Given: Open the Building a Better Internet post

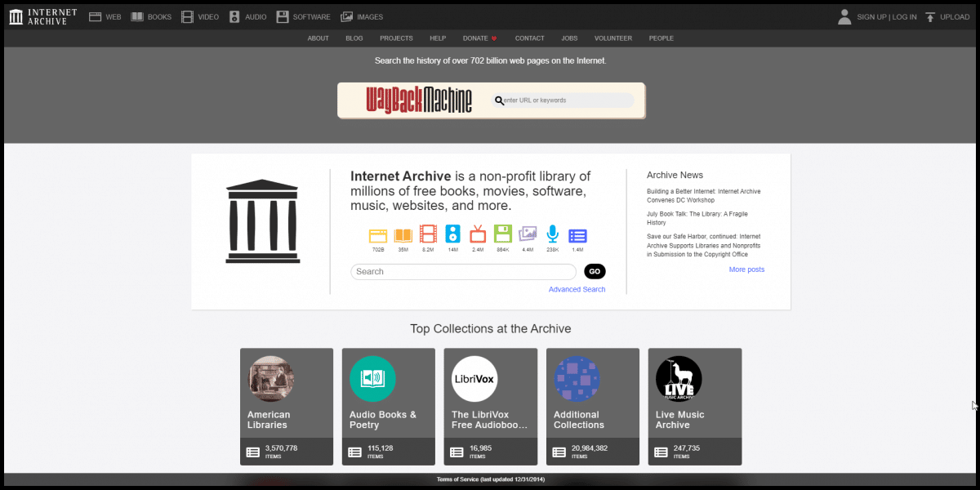Looking at the screenshot, I should 703,195.
